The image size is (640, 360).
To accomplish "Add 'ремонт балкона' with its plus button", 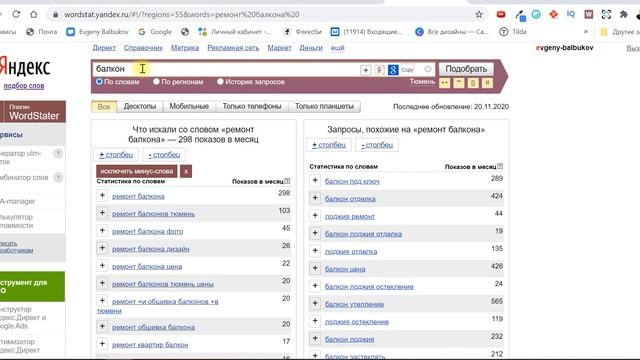I will [102, 196].
